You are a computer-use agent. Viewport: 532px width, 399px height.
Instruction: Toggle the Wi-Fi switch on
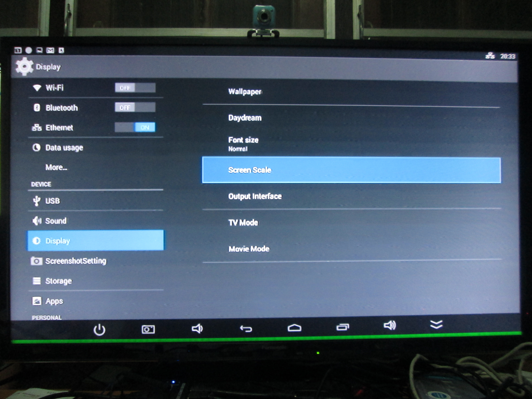(x=135, y=88)
